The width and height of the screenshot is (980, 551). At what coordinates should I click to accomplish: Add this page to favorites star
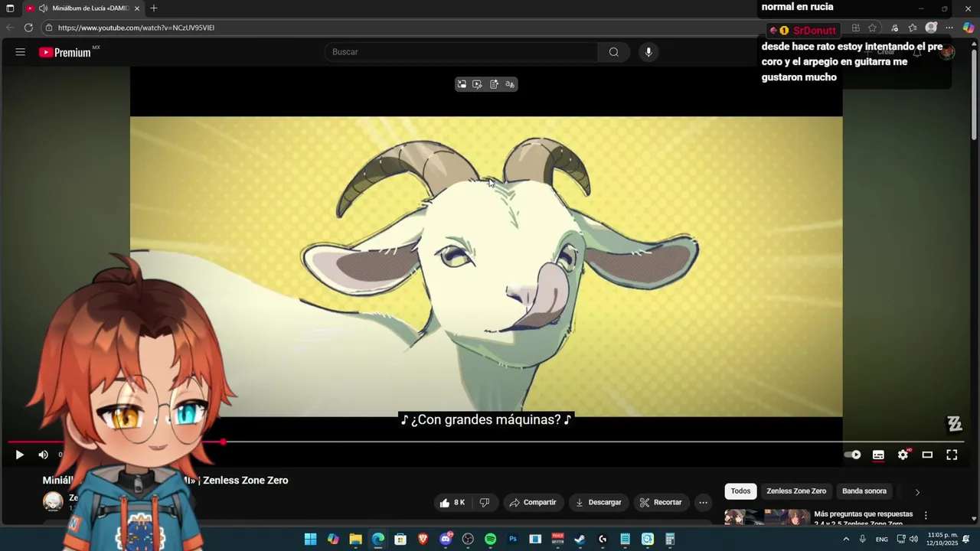coord(872,28)
